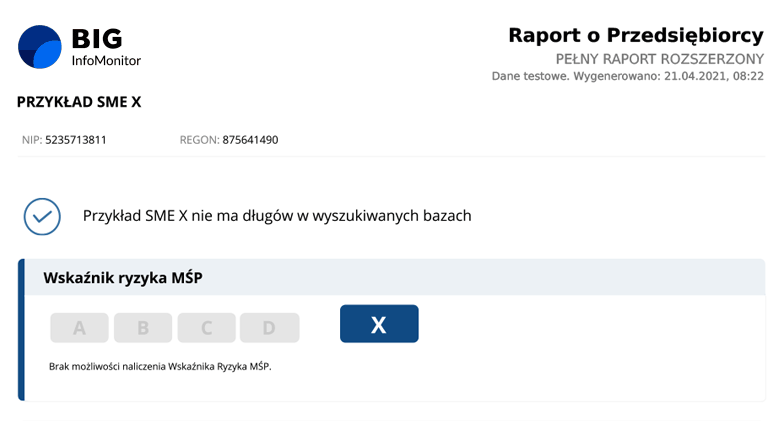Click the 'PEŁNY RAPORT ROZSZERZONY' subtitle
Image resolution: width=767 pixels, height=421 pixels.
(x=659, y=59)
